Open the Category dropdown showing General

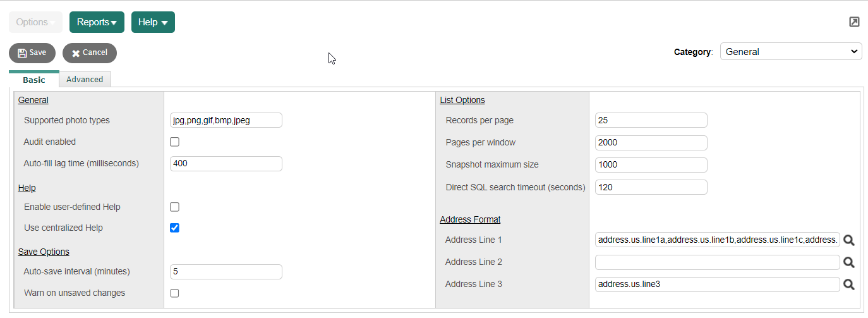(790, 52)
